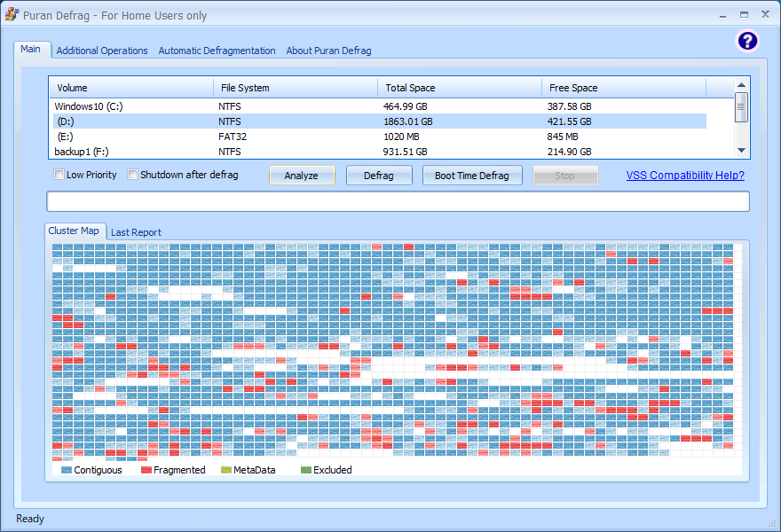Screen dimensions: 781x532
Task: Open the Automatic Defragmentation tab
Action: pos(217,51)
